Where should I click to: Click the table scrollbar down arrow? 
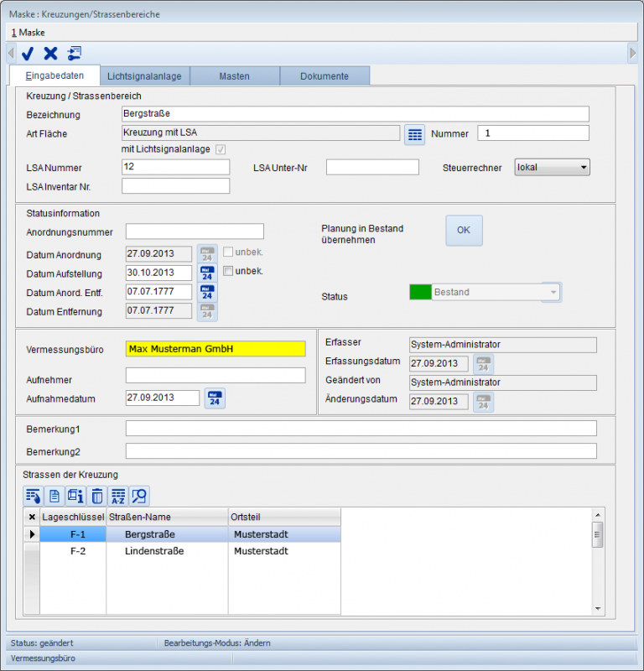click(x=598, y=609)
